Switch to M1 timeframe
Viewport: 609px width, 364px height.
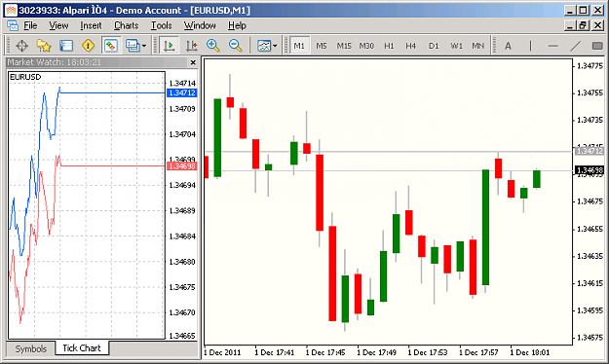click(x=299, y=46)
